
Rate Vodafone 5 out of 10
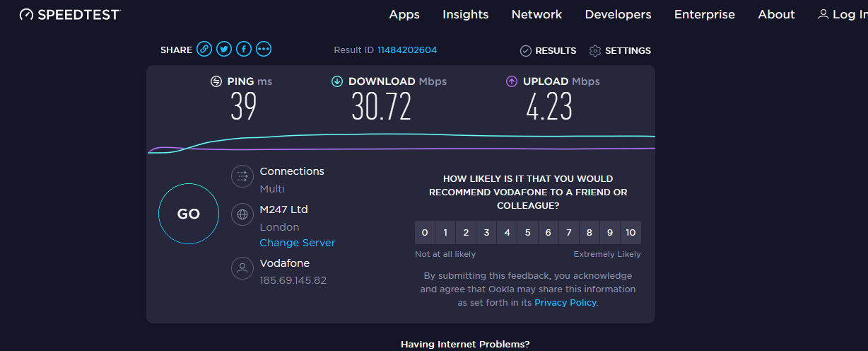coord(527,232)
